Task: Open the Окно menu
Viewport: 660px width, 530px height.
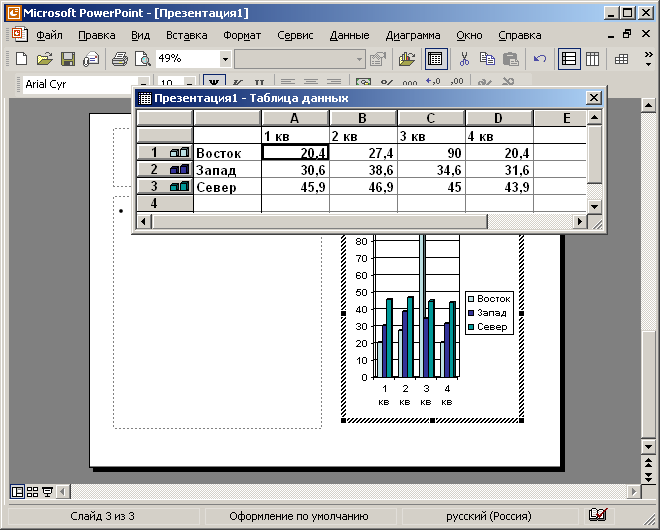Action: 469,35
